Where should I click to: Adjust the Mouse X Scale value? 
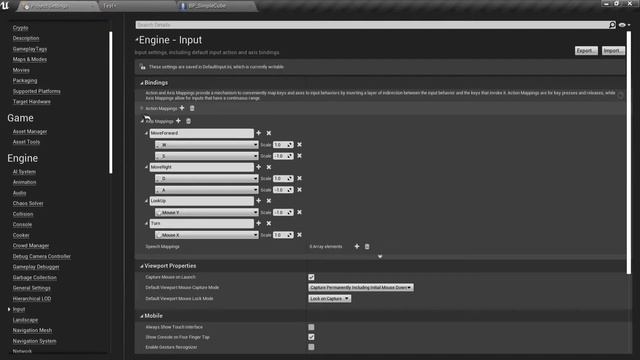[283, 235]
